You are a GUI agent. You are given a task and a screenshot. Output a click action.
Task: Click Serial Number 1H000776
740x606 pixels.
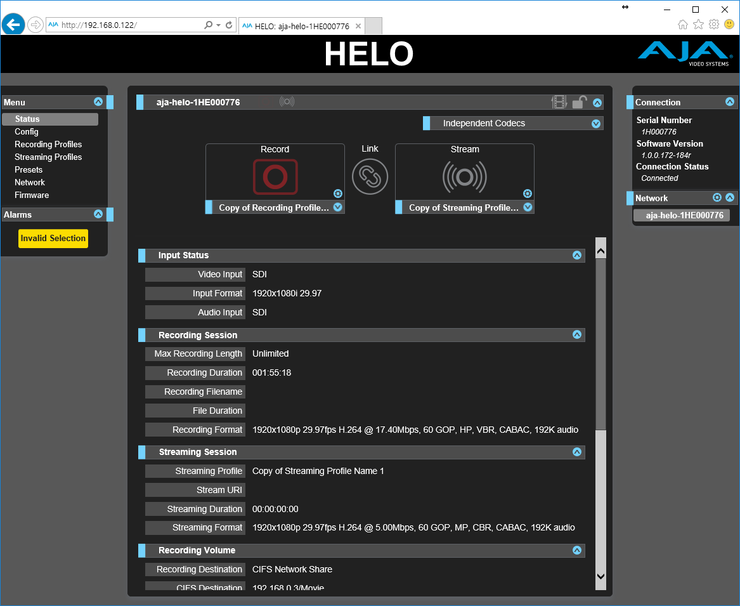659,132
